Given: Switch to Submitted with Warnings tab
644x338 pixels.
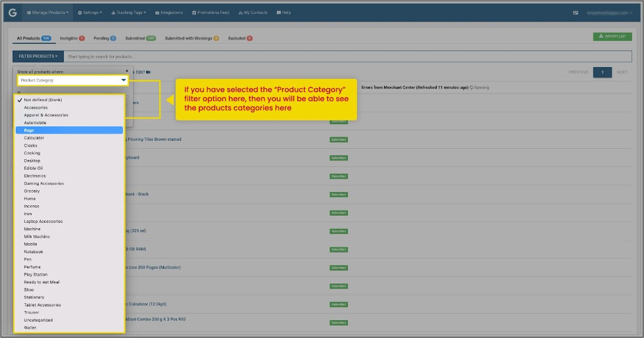Looking at the screenshot, I should pyautogui.click(x=192, y=38).
